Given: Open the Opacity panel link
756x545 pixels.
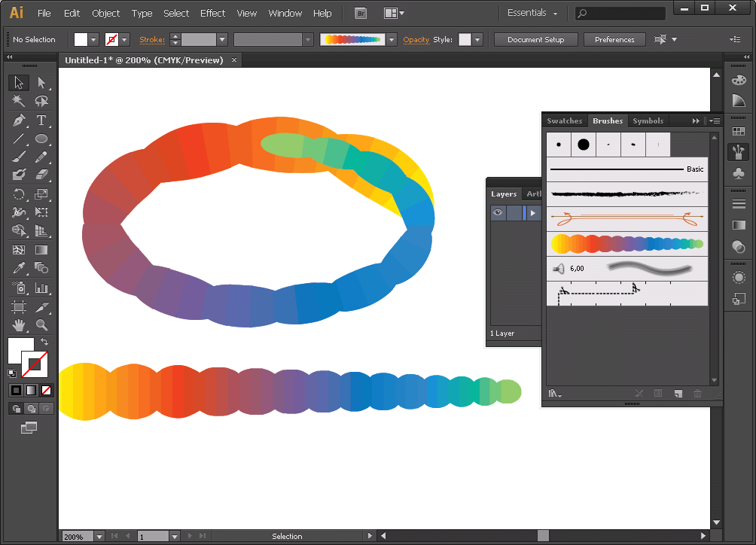Looking at the screenshot, I should click(x=416, y=39).
